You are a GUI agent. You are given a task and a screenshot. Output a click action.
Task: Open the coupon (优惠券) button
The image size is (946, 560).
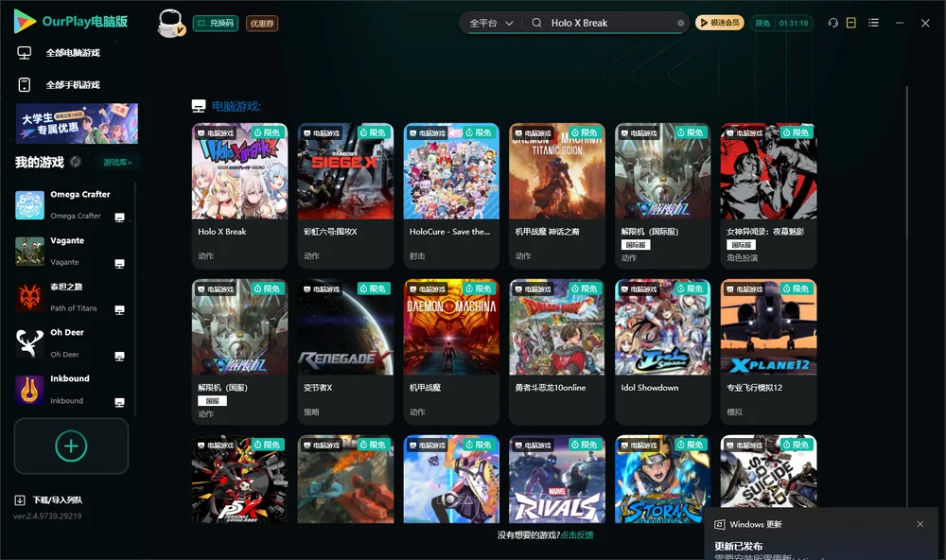262,24
